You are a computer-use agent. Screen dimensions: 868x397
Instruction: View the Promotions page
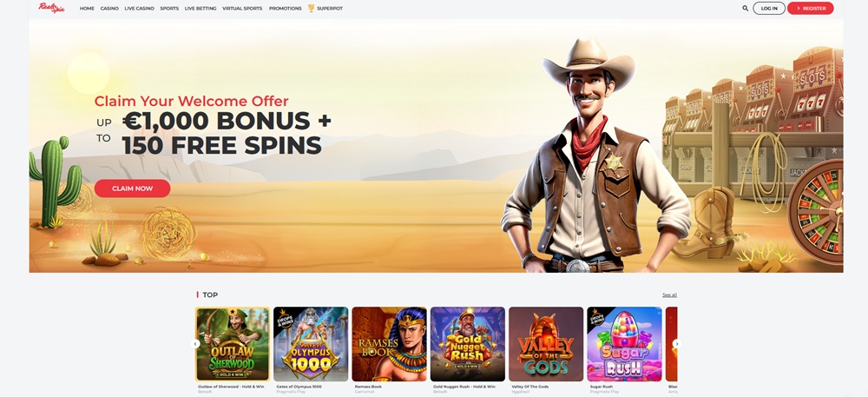click(285, 9)
